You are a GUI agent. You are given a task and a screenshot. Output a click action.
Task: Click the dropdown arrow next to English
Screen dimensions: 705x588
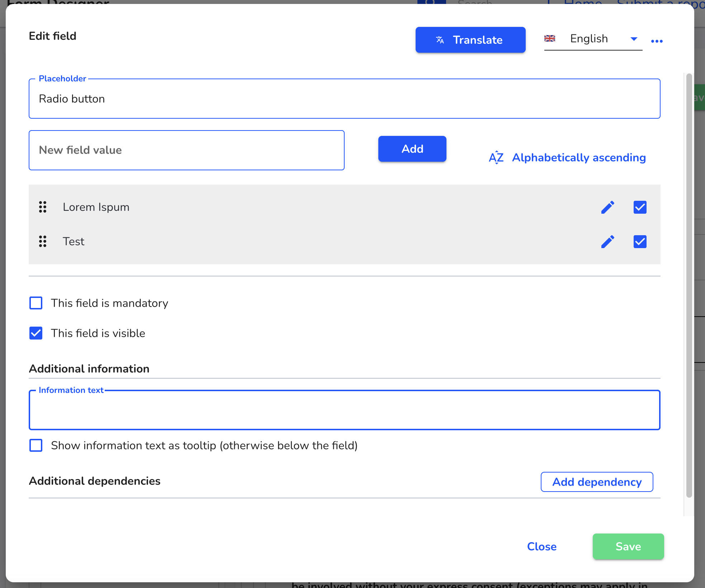click(634, 39)
